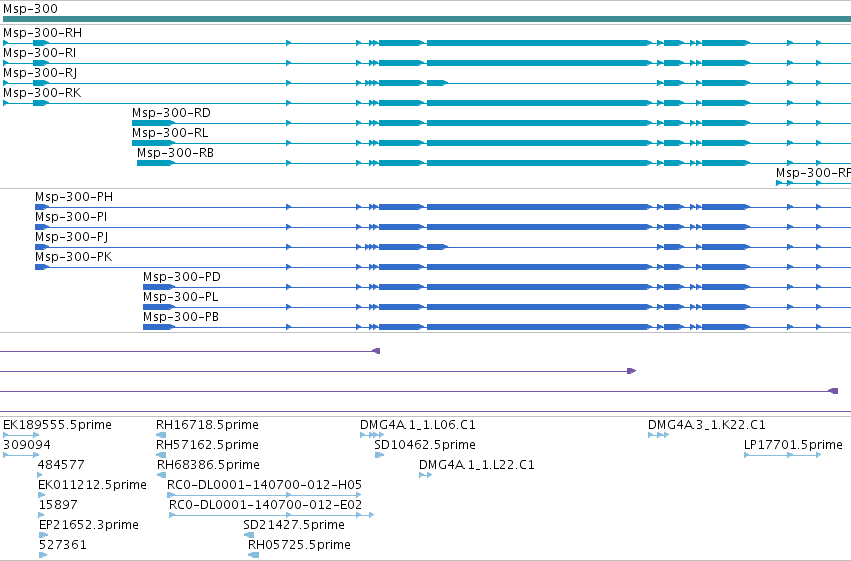
Task: Click the DMG4A.3_1.K22.C1 alignment glyph
Action: coord(658,435)
